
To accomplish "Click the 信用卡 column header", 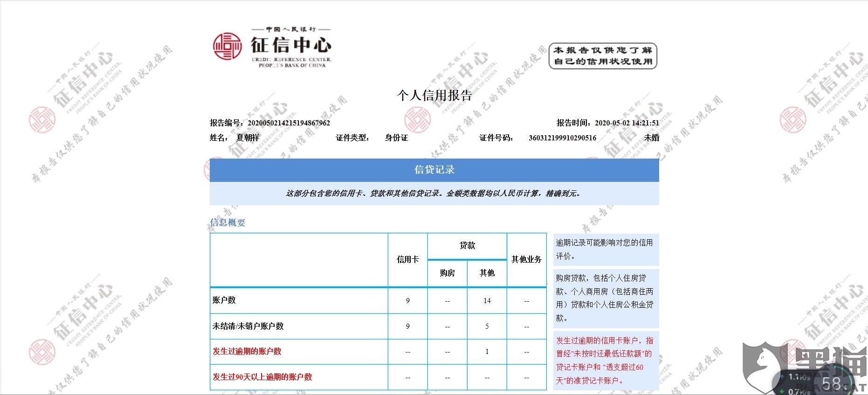I will pyautogui.click(x=407, y=260).
